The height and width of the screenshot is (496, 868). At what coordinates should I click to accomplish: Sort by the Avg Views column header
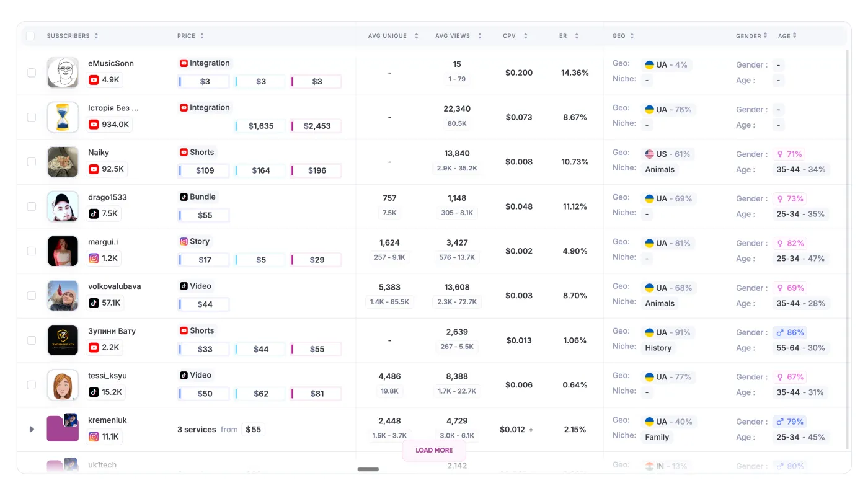click(458, 36)
